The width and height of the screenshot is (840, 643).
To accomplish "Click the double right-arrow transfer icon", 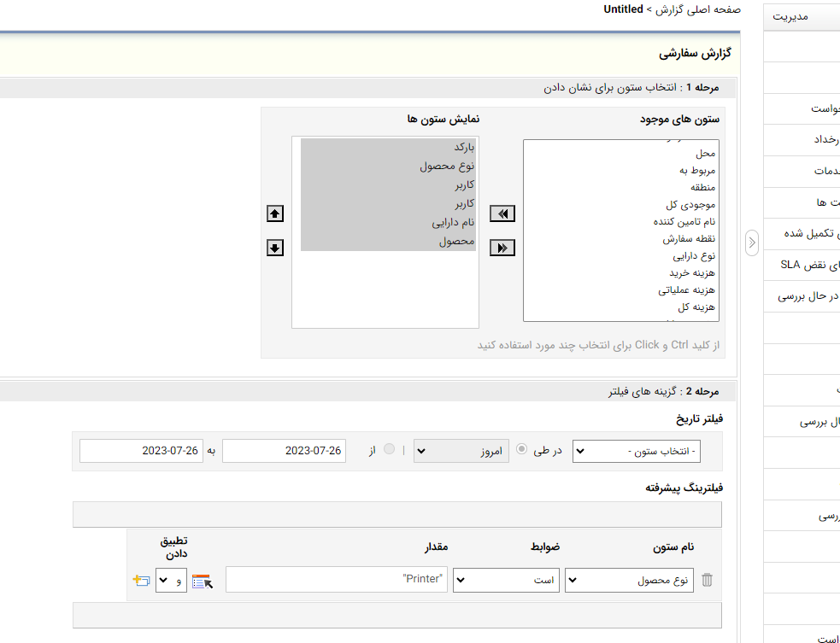I will point(502,248).
